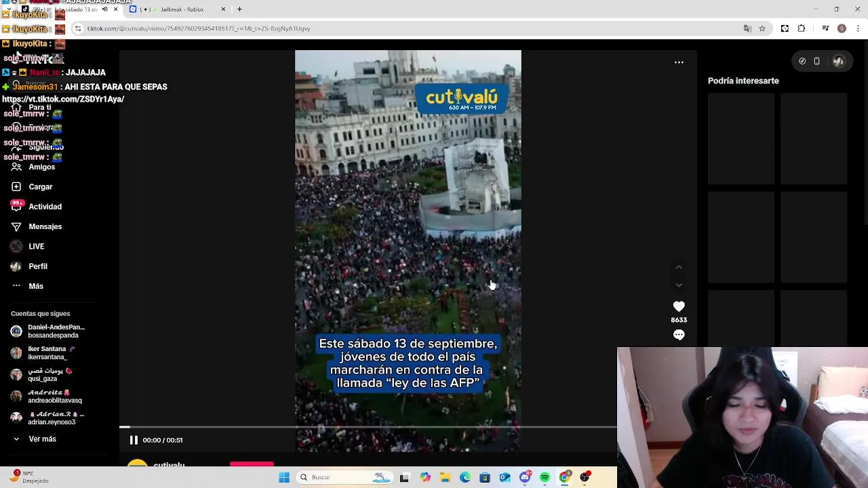Open Perfil in the sidebar
This screenshot has height=488, width=868.
point(30,266)
